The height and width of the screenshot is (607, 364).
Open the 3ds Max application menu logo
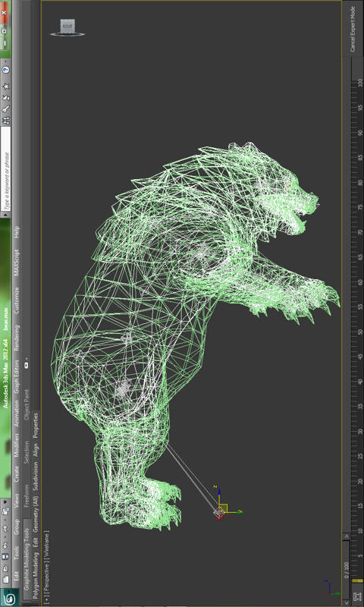(x=9, y=599)
